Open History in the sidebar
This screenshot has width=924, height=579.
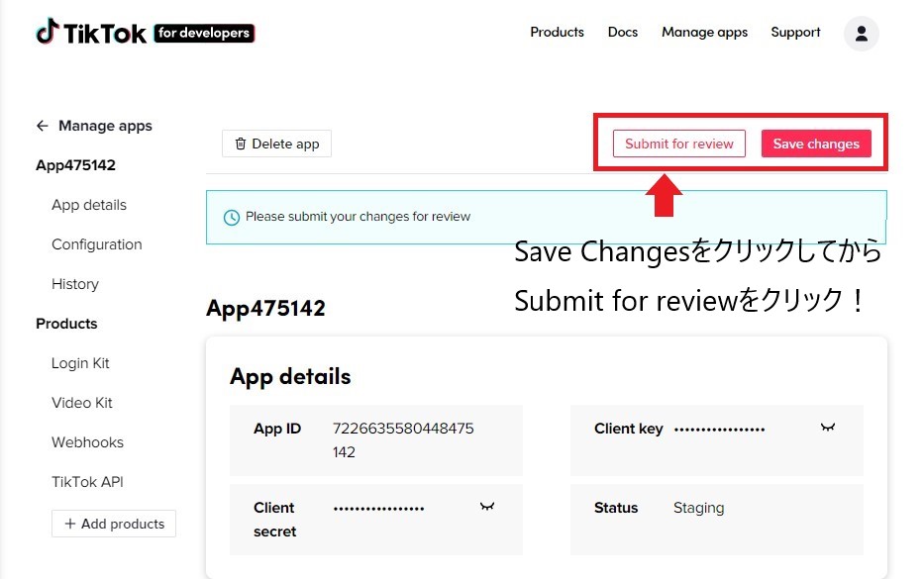pos(75,284)
